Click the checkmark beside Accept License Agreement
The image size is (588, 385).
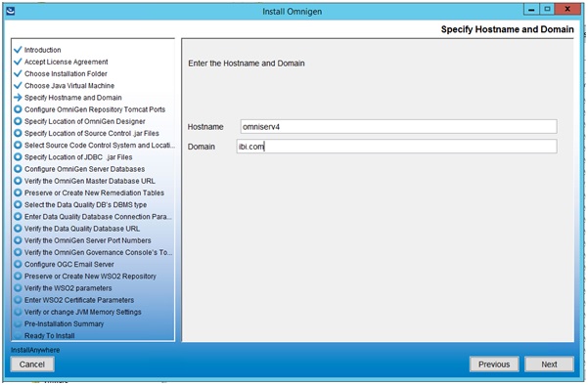[x=18, y=62]
